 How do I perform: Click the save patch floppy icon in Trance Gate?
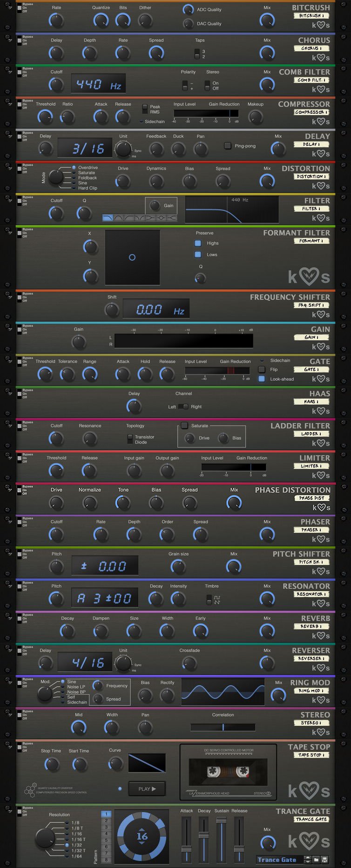coord(324,859)
